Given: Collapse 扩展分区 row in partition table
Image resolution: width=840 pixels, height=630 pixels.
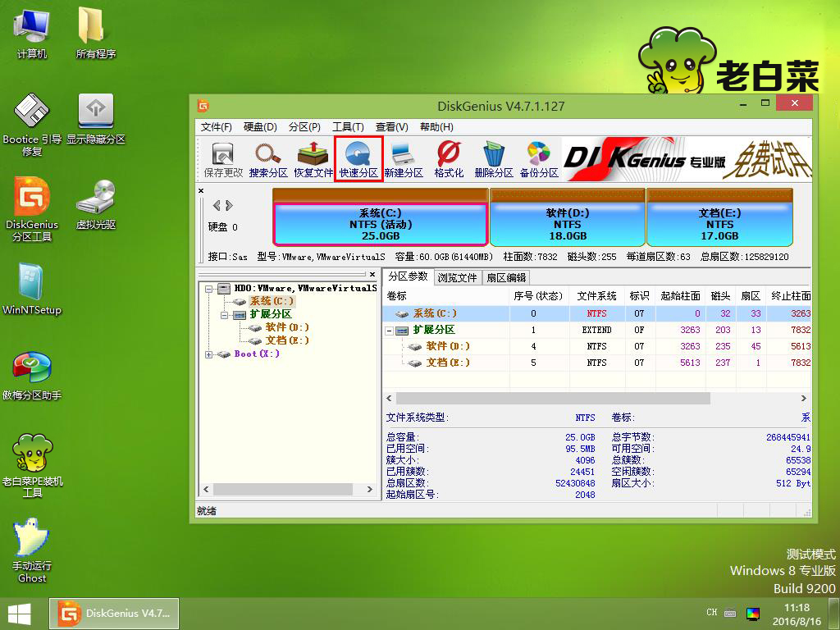Looking at the screenshot, I should click(390, 331).
